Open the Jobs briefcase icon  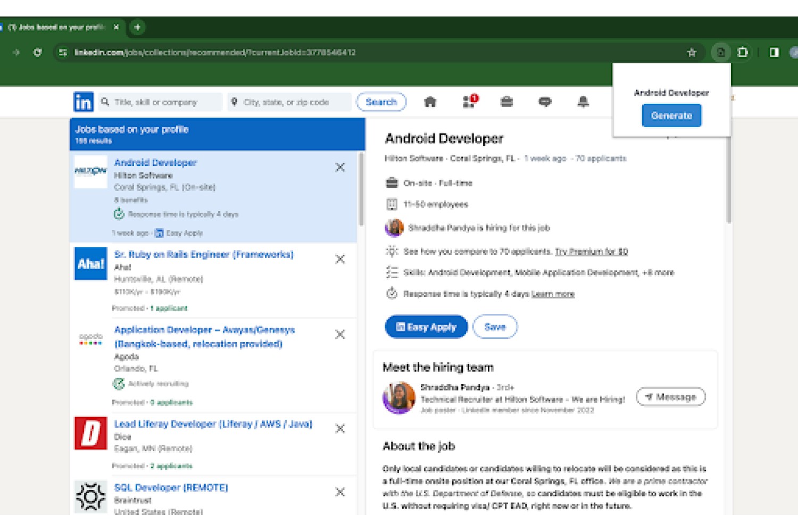point(506,102)
